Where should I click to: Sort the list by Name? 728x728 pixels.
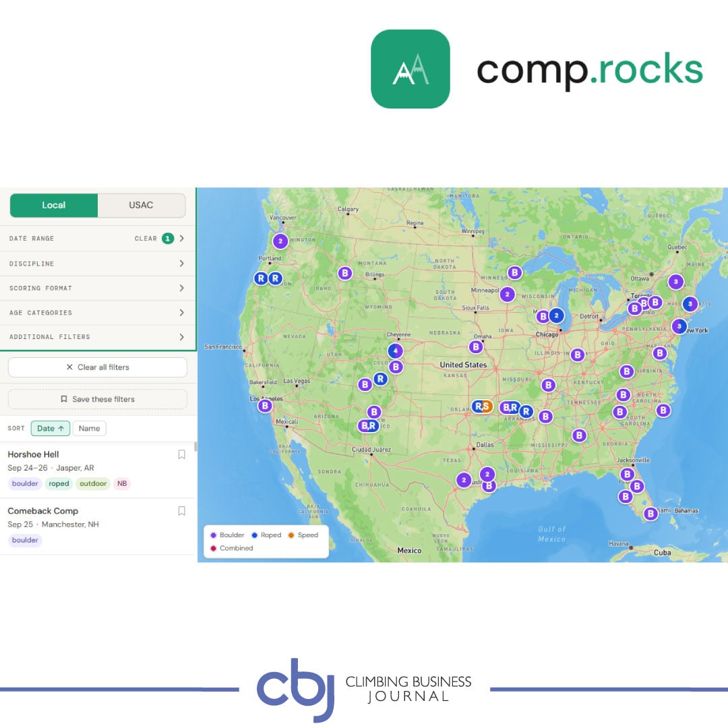point(89,429)
